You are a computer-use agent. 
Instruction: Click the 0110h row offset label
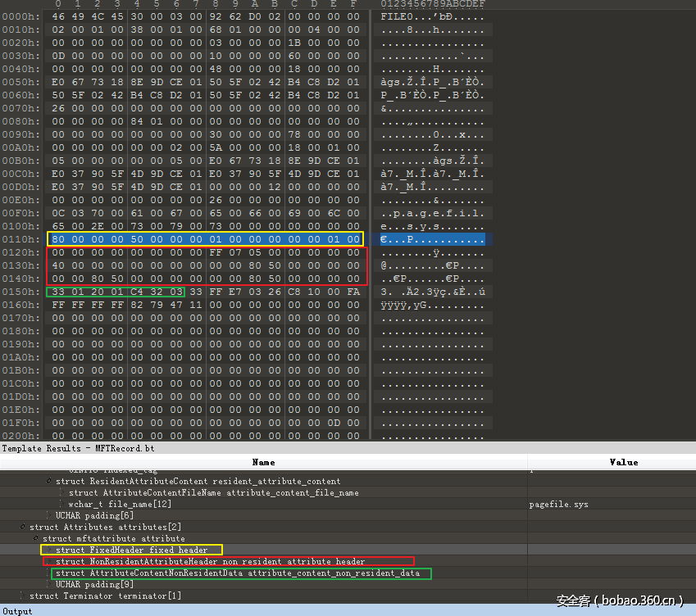20,239
